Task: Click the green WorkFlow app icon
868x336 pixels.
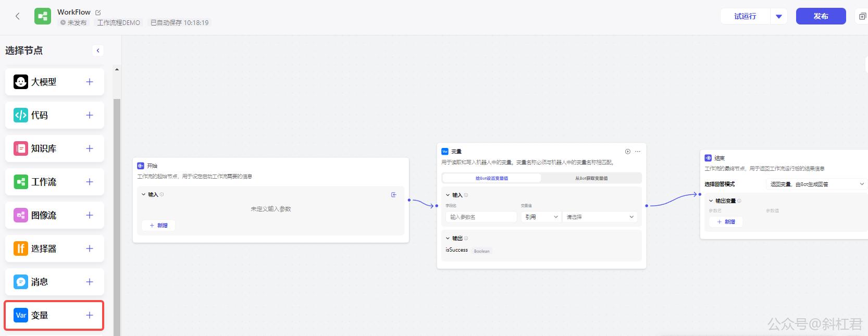Action: pos(43,16)
